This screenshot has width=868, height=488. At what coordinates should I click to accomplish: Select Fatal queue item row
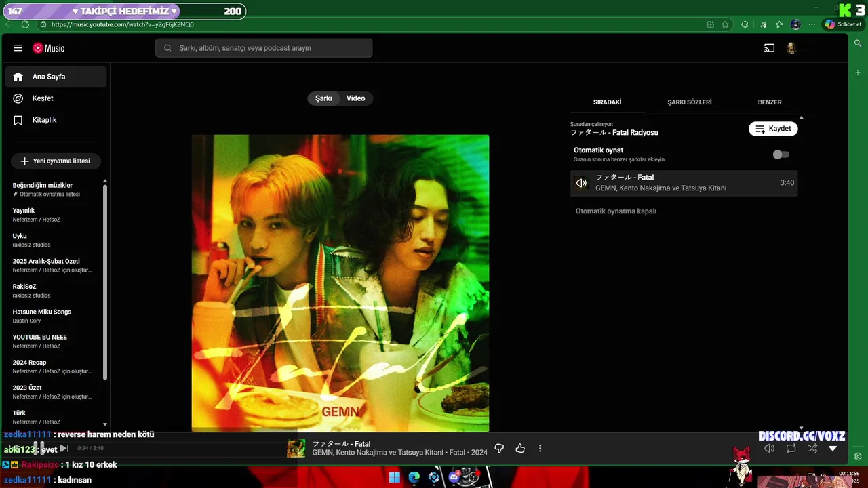684,183
